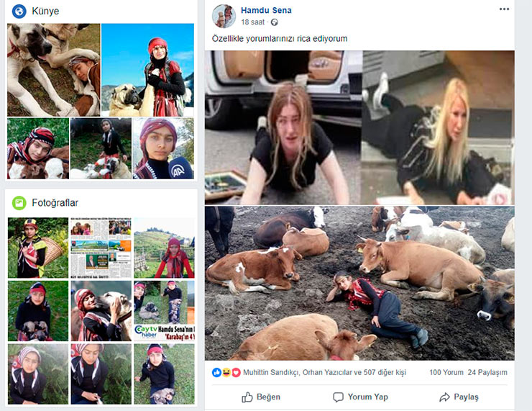Open the newspaper clipping photo thumbnail
Screen dimensions: 532x411
click(x=101, y=248)
